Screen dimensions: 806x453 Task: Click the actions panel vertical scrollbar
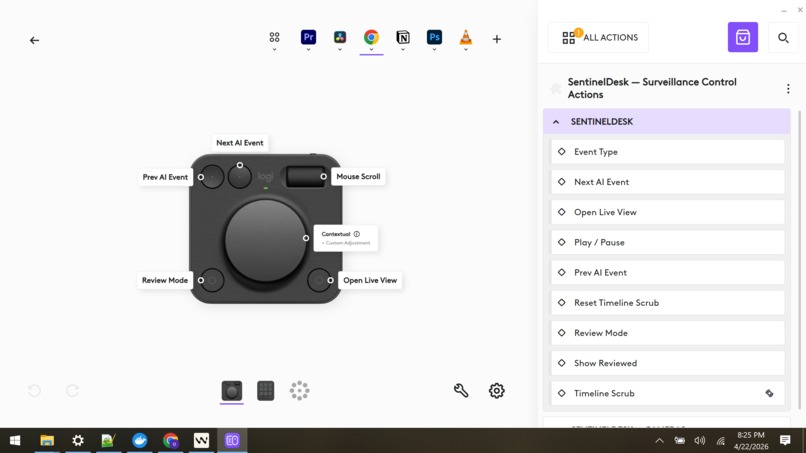coord(799,260)
